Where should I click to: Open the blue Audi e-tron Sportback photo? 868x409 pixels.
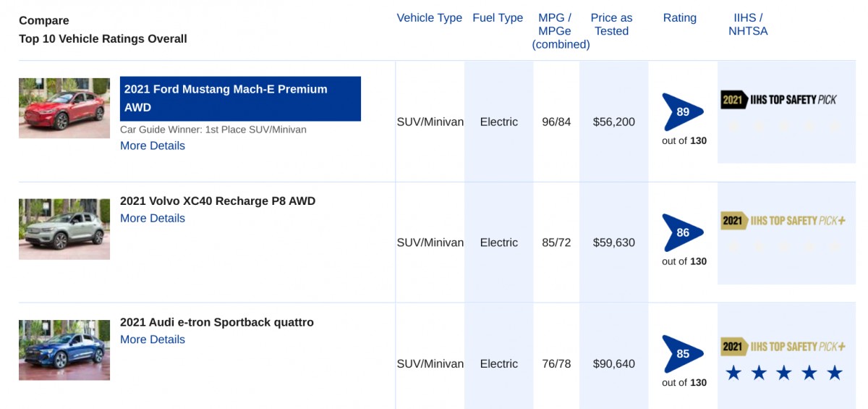pos(64,350)
